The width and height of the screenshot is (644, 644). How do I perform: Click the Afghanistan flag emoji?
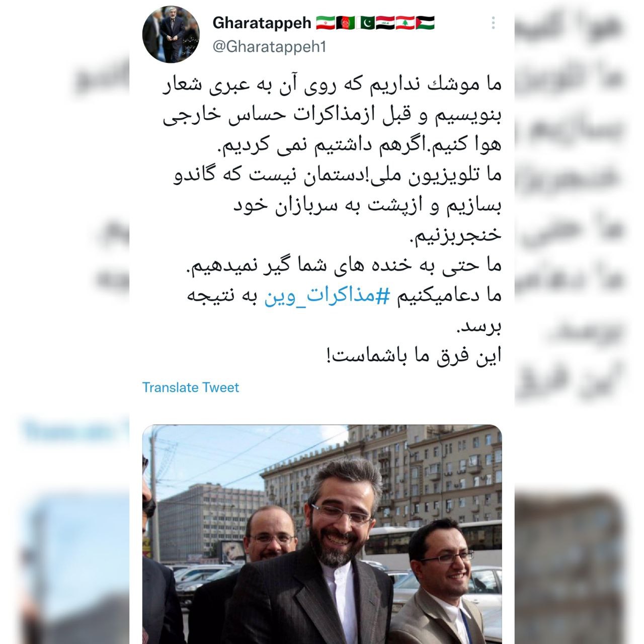[x=346, y=23]
